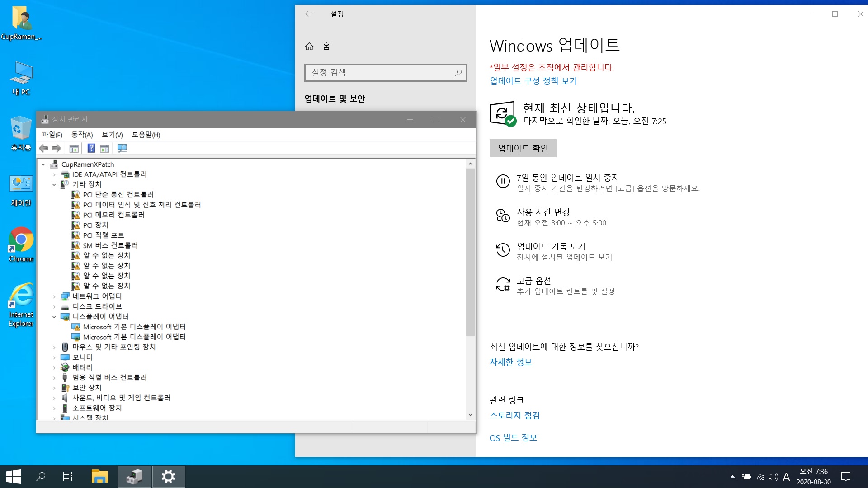Expand 범용 직렬 버스 컨트롤러 category
The height and width of the screenshot is (488, 868).
pyautogui.click(x=54, y=378)
